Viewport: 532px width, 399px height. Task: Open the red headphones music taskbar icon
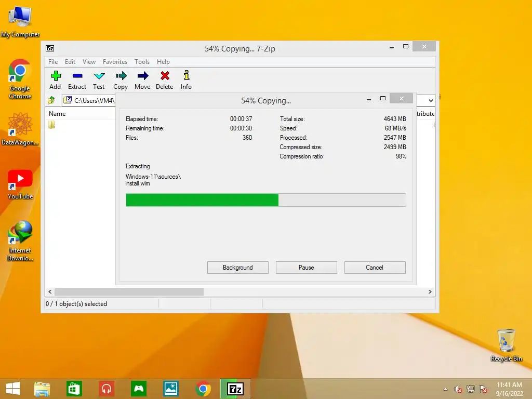pos(107,389)
